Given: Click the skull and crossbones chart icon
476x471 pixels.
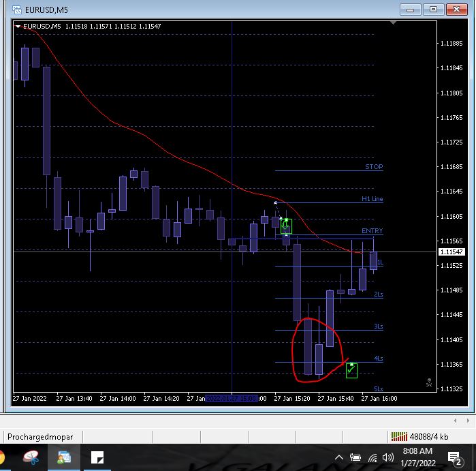Looking at the screenshot, I should click(429, 382).
